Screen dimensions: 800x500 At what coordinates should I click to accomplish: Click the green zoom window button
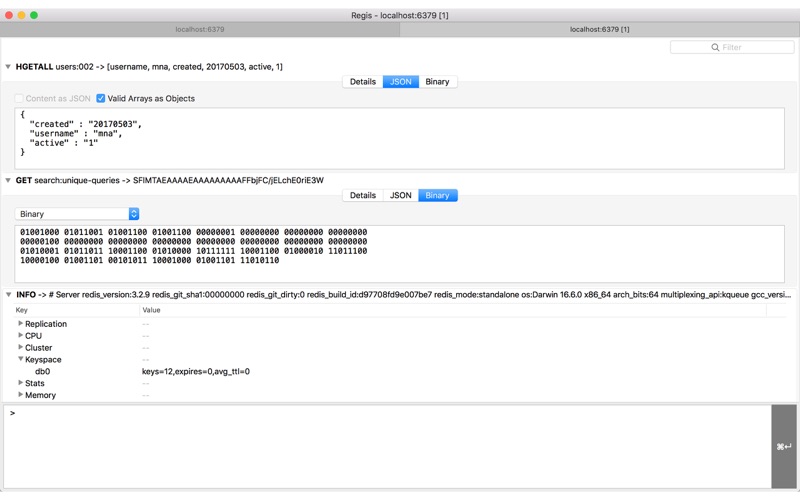[x=34, y=15]
